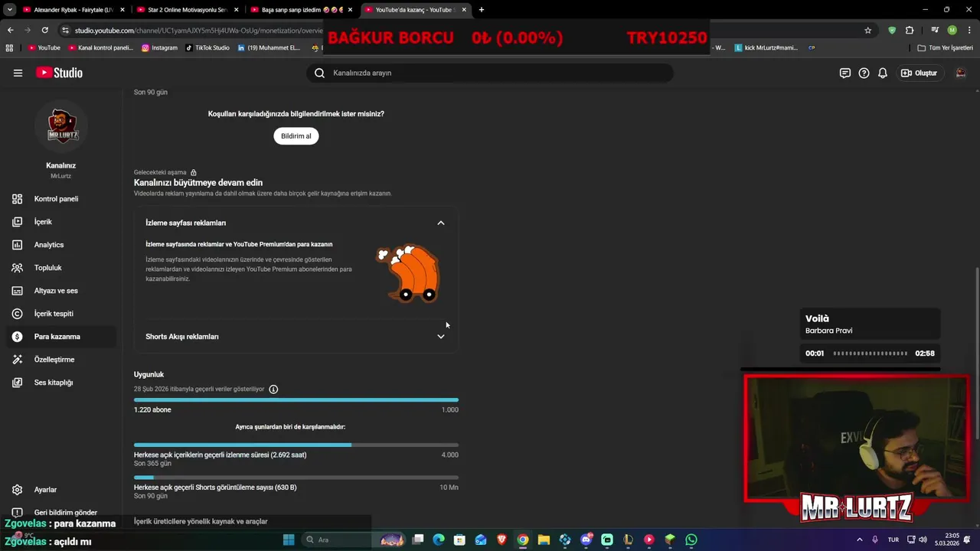The height and width of the screenshot is (551, 980).
Task: Click the Voilà Barbara Pravi song widget
Action: (x=870, y=324)
